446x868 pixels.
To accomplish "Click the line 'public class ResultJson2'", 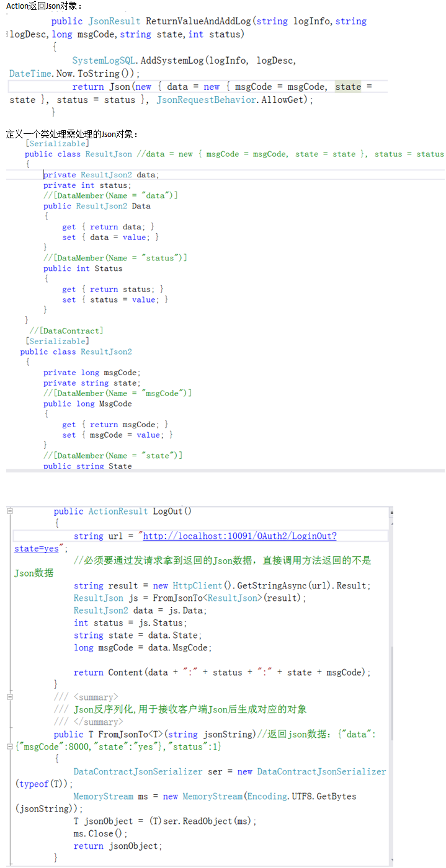I will tap(76, 352).
